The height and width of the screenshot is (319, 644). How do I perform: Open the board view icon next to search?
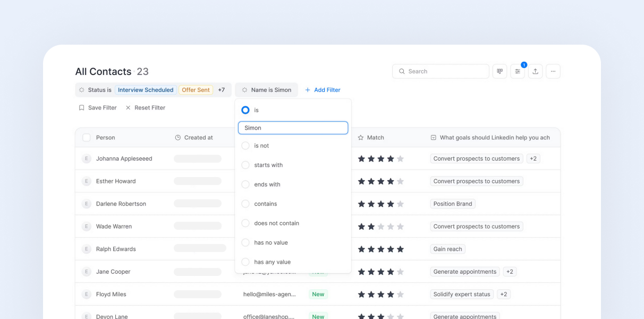click(499, 71)
